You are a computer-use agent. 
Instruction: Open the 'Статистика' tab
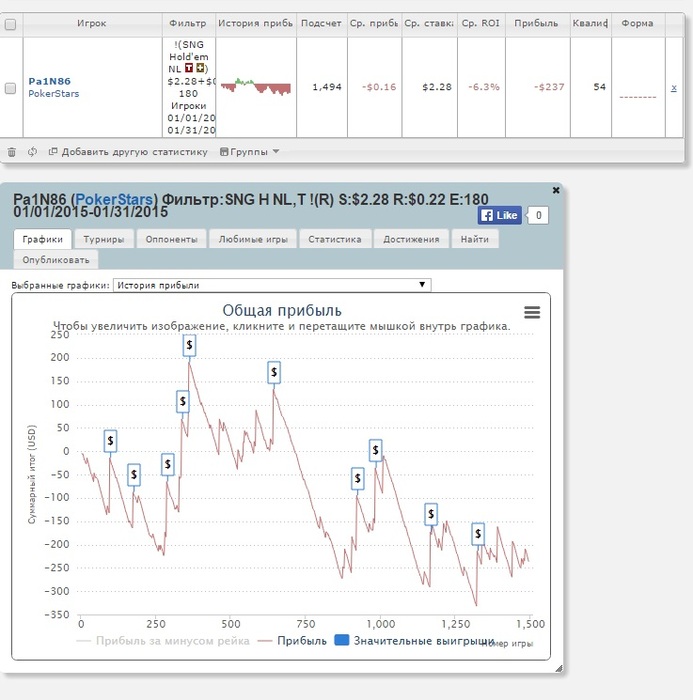pos(334,239)
